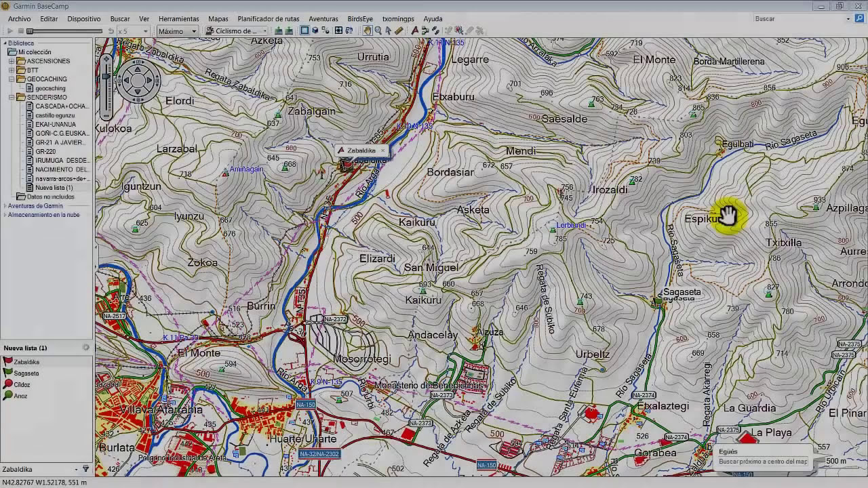Expand Aventuras de Garmin section
The width and height of the screenshot is (868, 488).
point(5,206)
